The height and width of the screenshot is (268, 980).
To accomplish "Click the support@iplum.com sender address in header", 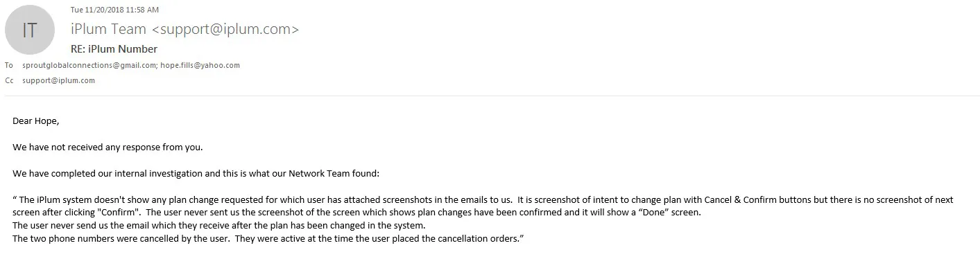I will [x=225, y=30].
